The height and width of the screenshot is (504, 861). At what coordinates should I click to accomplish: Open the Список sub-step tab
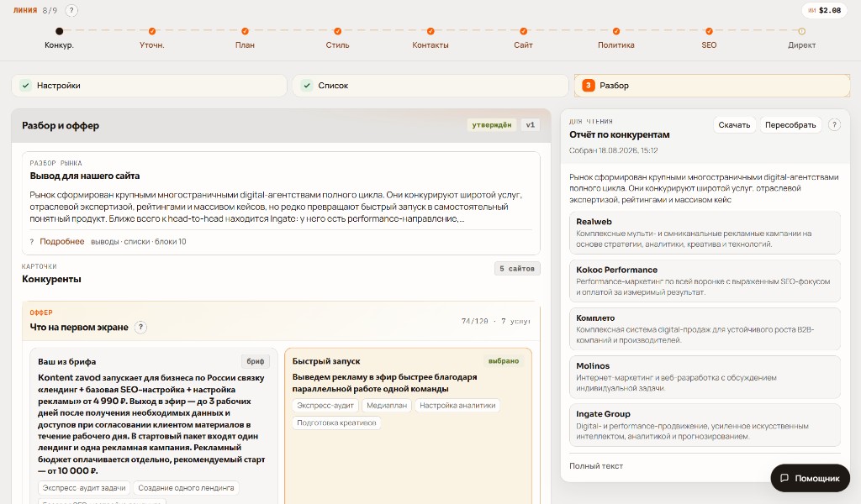430,86
